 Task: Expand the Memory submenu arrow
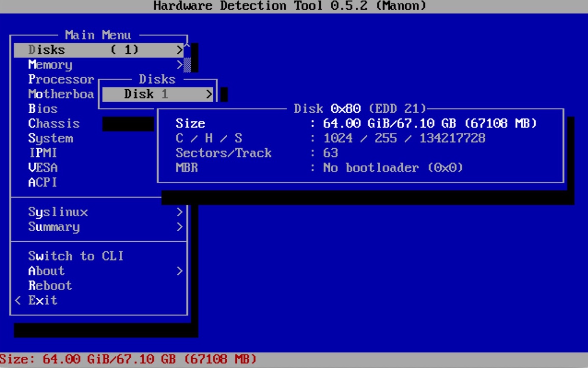click(x=179, y=65)
